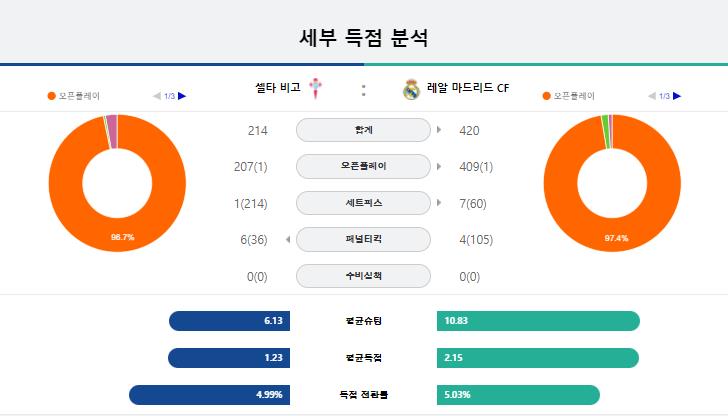Click left legend orange 오픈플레이 dot
Screen dimensions: 728x416
tap(52, 96)
